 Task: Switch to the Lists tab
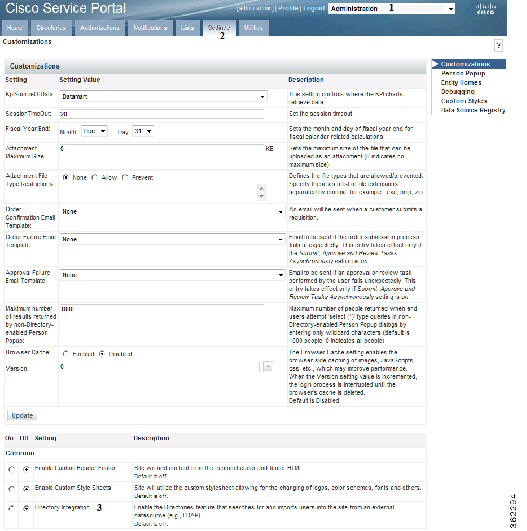click(x=187, y=28)
